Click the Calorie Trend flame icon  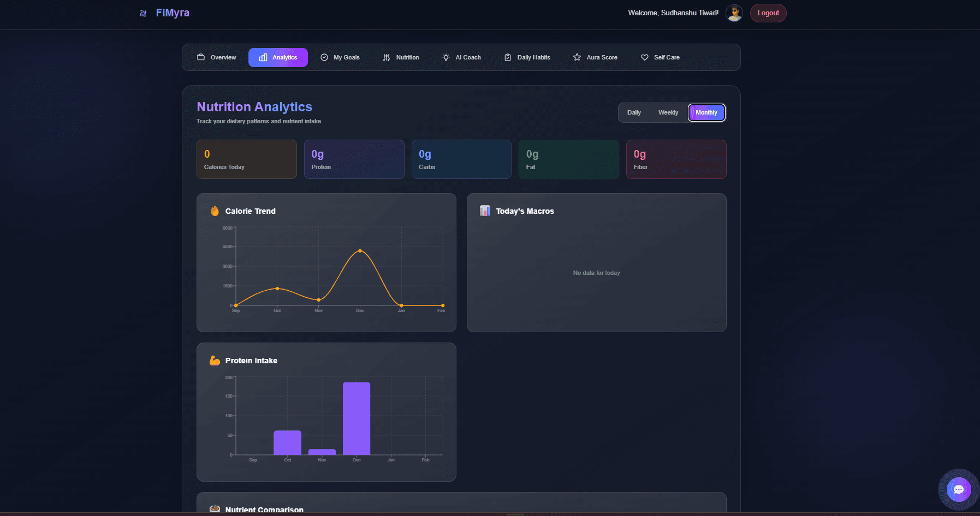tap(215, 211)
